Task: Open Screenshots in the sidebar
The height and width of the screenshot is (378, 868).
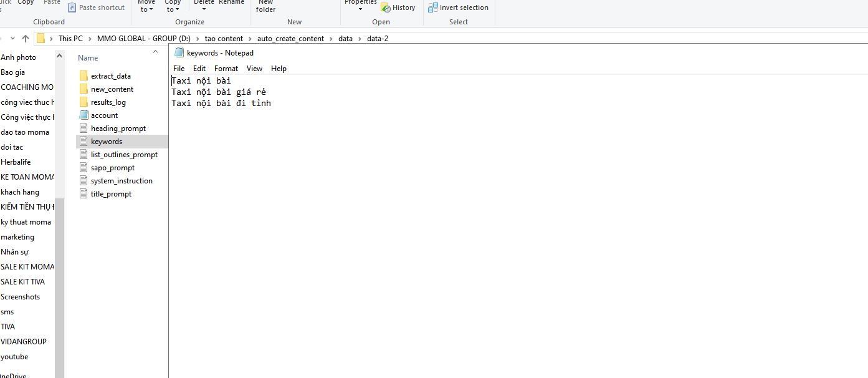Action: 21,297
